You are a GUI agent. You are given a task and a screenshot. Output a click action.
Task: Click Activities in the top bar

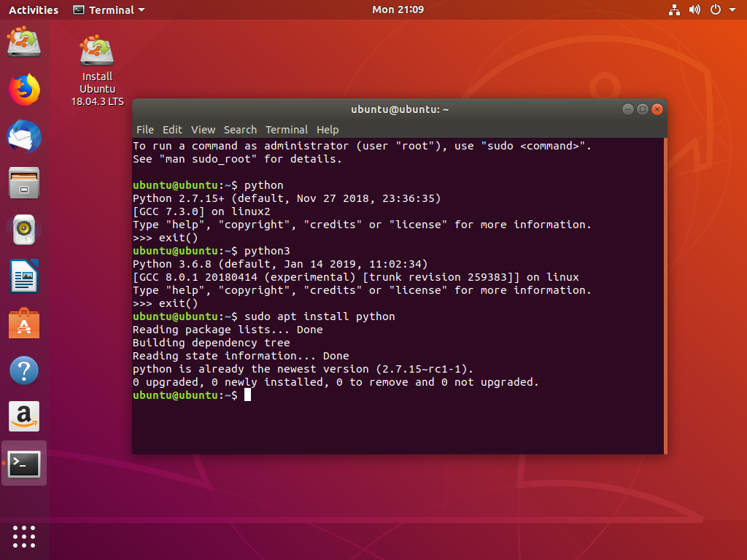click(34, 9)
